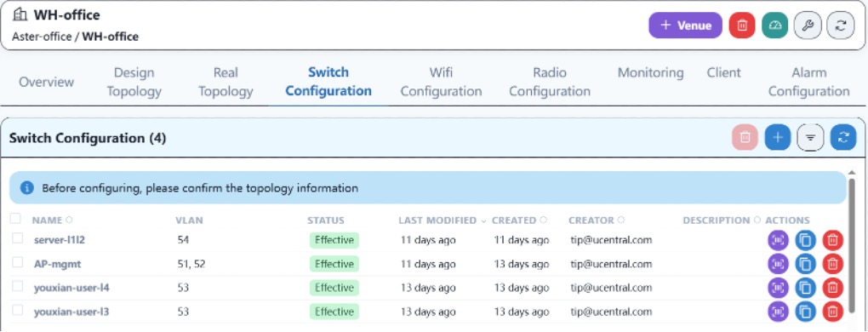Go to the Monitoring tab
Screen dimensions: 868x332
(x=650, y=73)
